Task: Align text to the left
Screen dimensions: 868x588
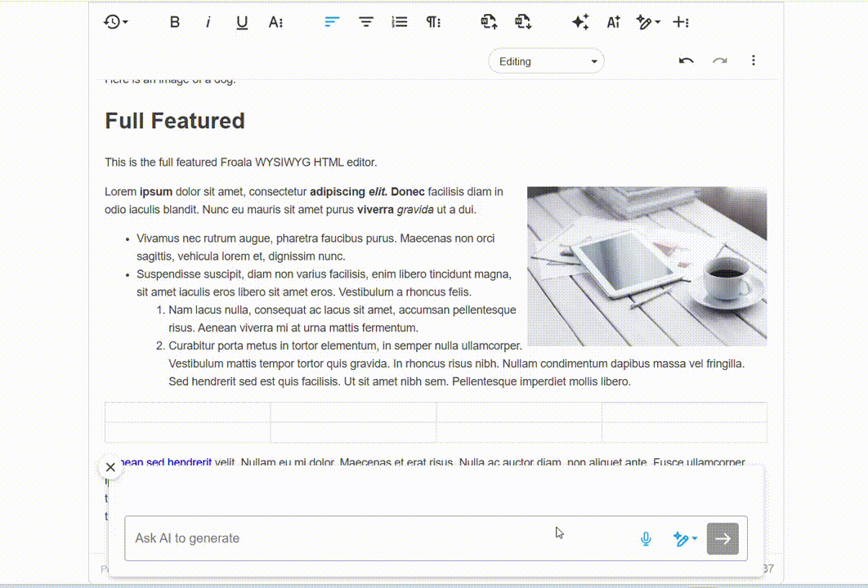Action: point(332,22)
